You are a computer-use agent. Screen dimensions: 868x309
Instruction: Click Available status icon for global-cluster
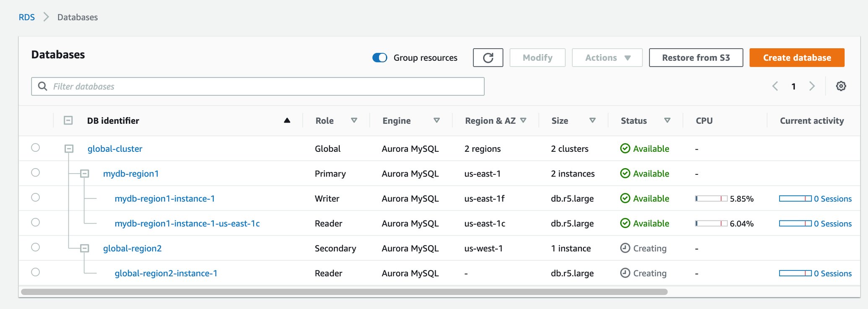pos(625,148)
